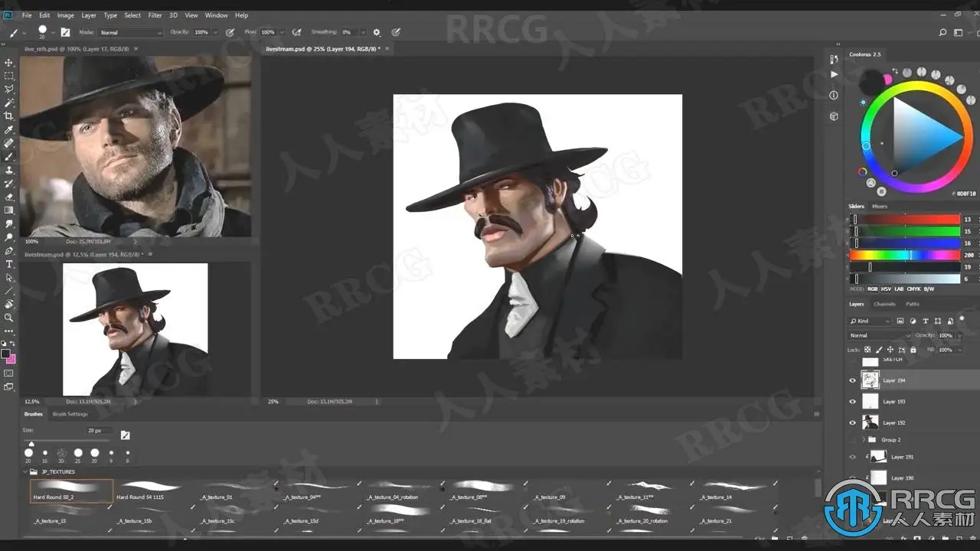Toggle visibility of Layer 193
The image size is (980, 551).
pos(852,401)
